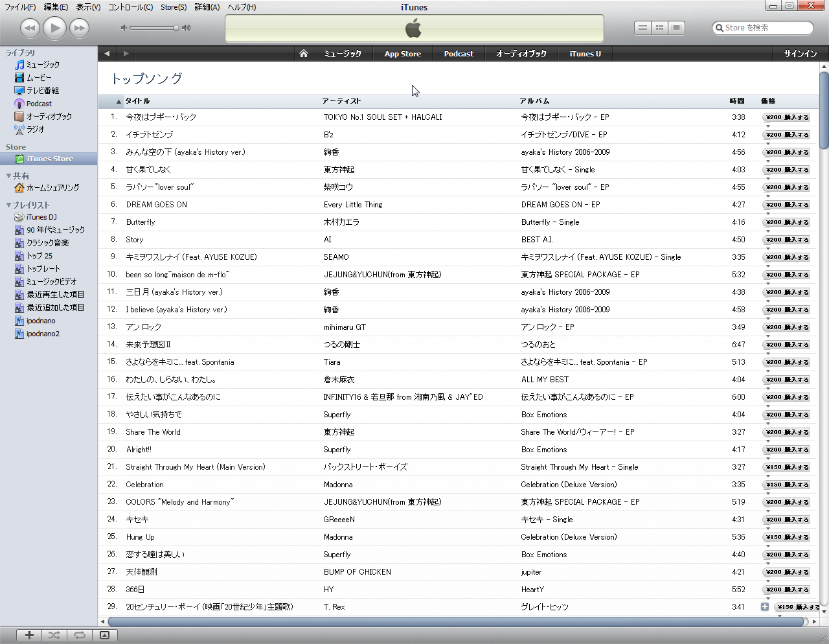Open the Podcast store tab
The image size is (829, 644).
(459, 54)
